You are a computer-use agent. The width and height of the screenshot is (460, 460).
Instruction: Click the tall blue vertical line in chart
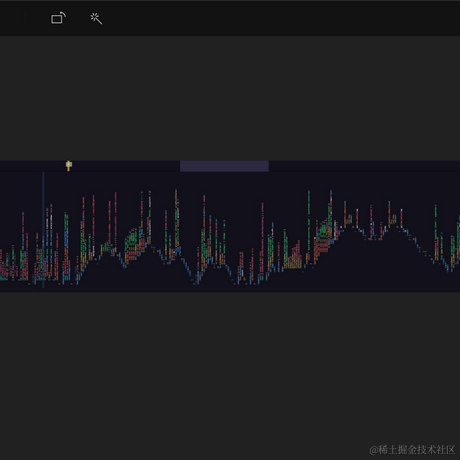pyautogui.click(x=43, y=230)
